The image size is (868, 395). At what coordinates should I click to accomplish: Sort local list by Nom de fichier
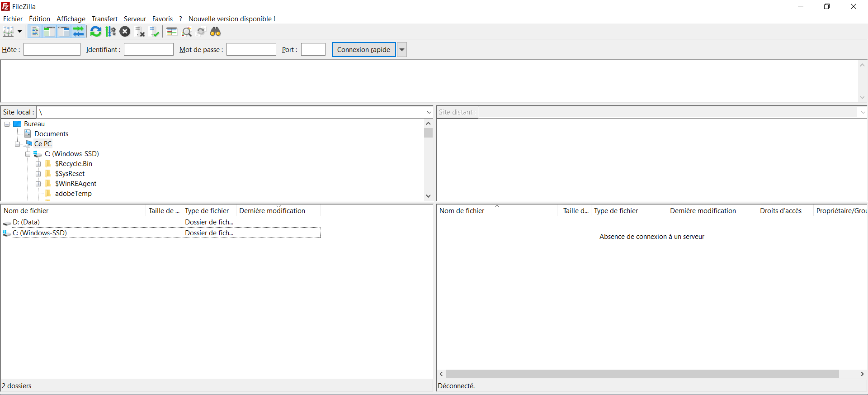click(73, 211)
